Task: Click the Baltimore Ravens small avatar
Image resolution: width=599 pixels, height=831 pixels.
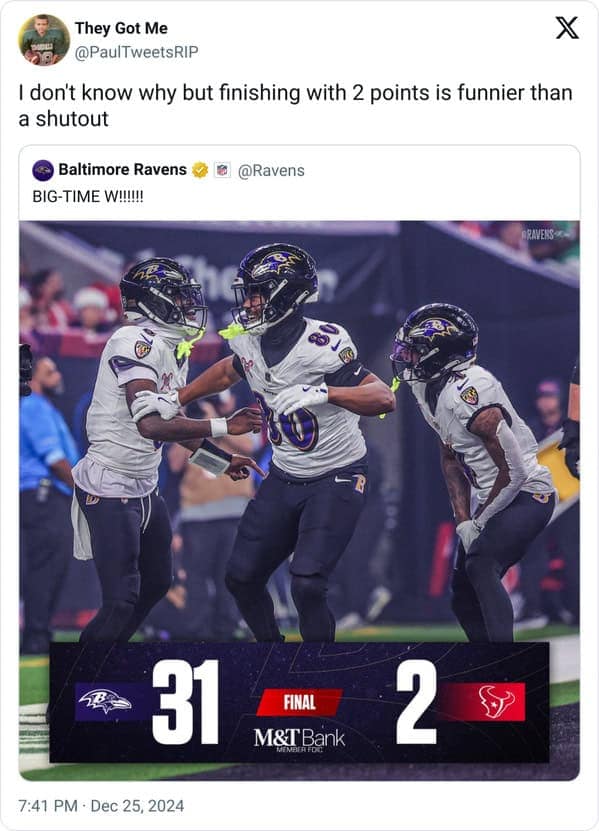Action: [43, 170]
